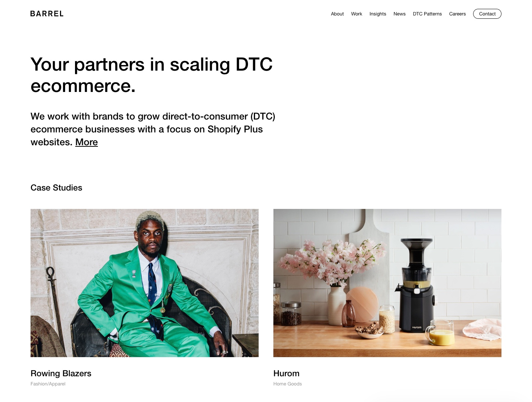Click the Contact button
Image resolution: width=532 pixels, height=402 pixels.
[x=487, y=14]
